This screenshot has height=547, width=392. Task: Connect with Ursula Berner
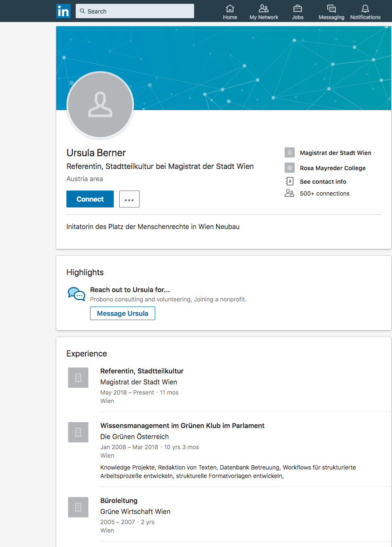pos(90,199)
